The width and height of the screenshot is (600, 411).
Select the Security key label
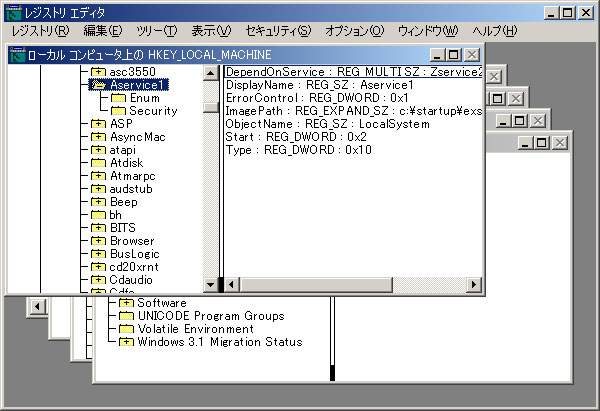[153, 111]
